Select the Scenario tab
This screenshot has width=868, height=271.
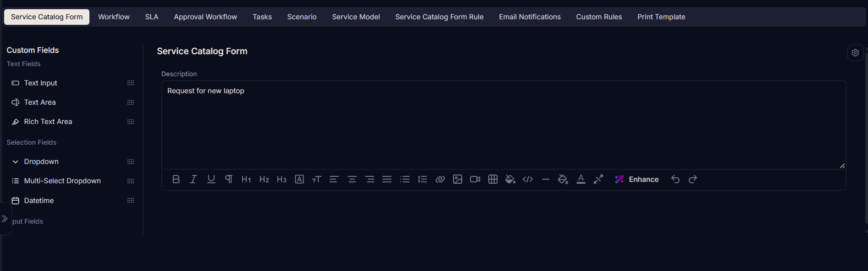click(x=302, y=17)
